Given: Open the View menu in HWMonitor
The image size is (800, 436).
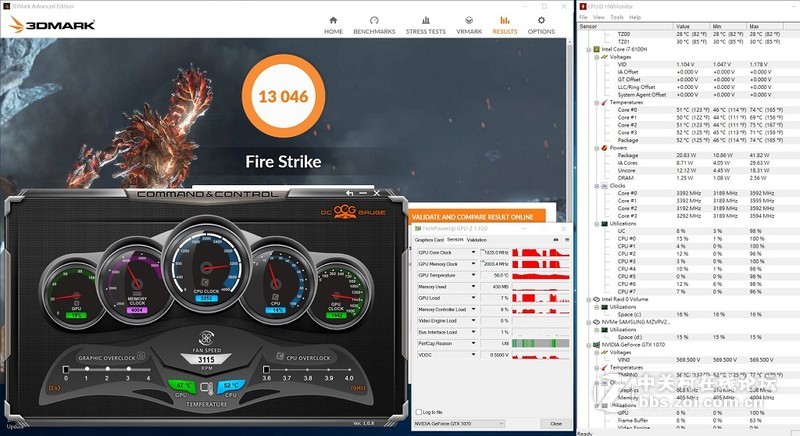Looking at the screenshot, I should click(x=598, y=17).
